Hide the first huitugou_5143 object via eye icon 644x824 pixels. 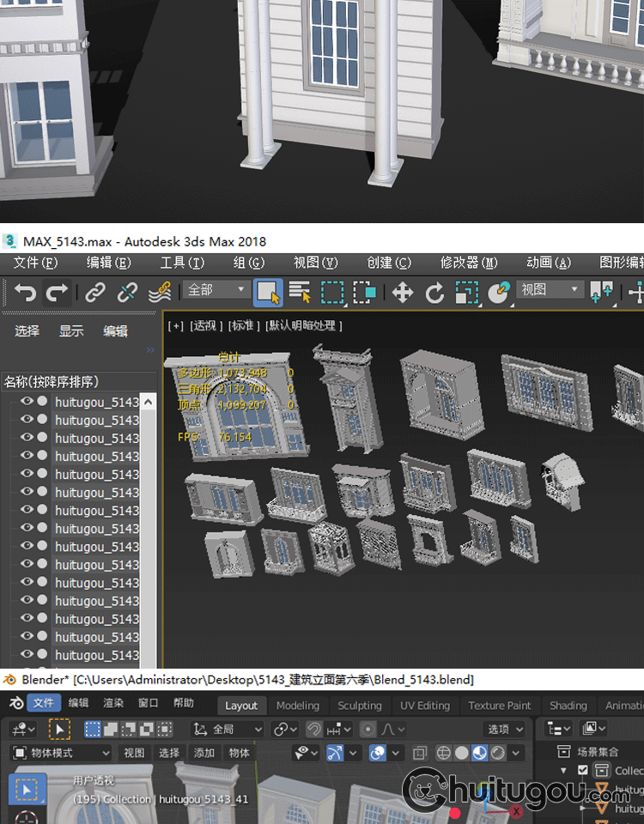pos(27,401)
